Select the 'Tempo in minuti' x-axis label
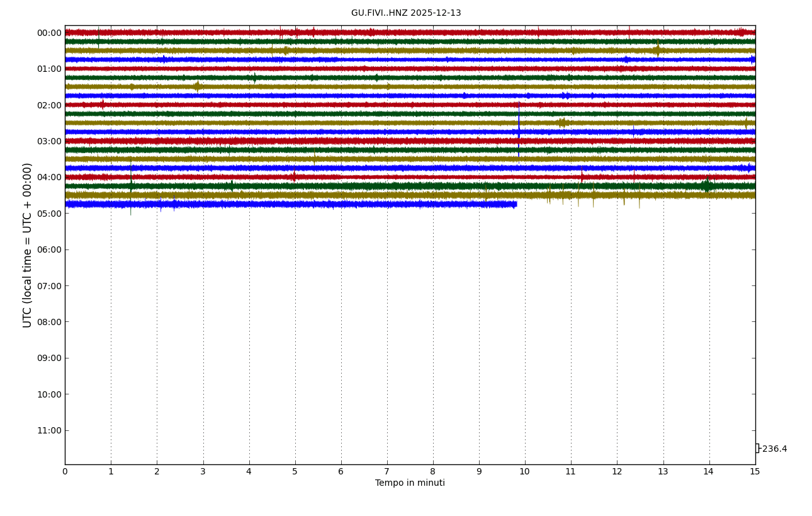The image size is (812, 516). tap(410, 483)
